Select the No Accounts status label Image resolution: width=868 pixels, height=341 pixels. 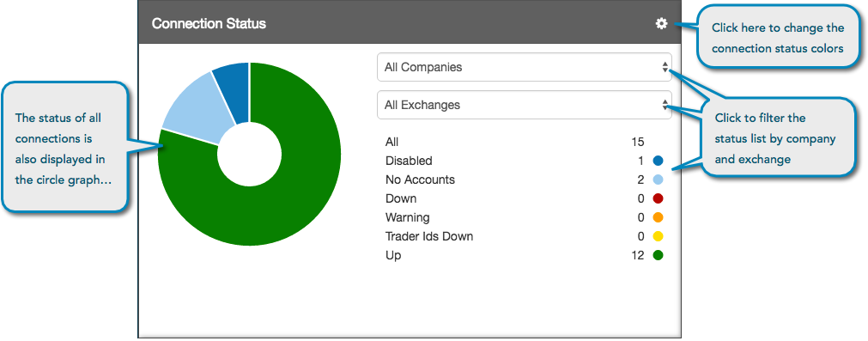[420, 180]
